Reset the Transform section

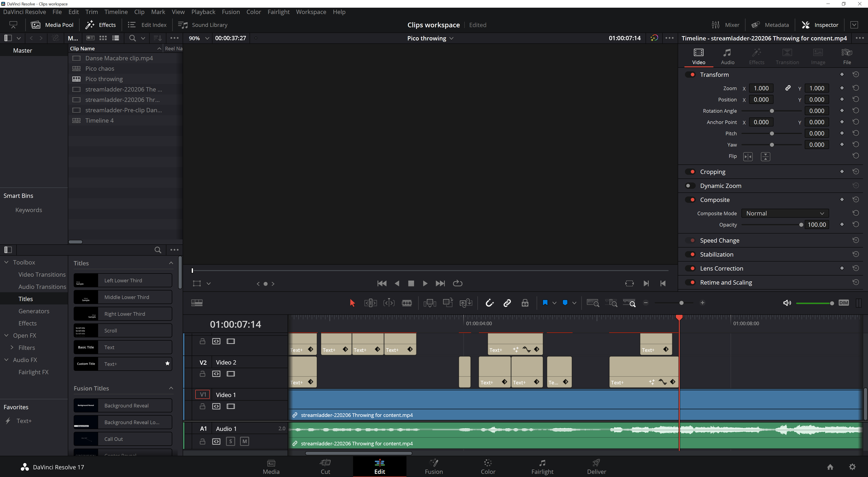click(x=856, y=74)
